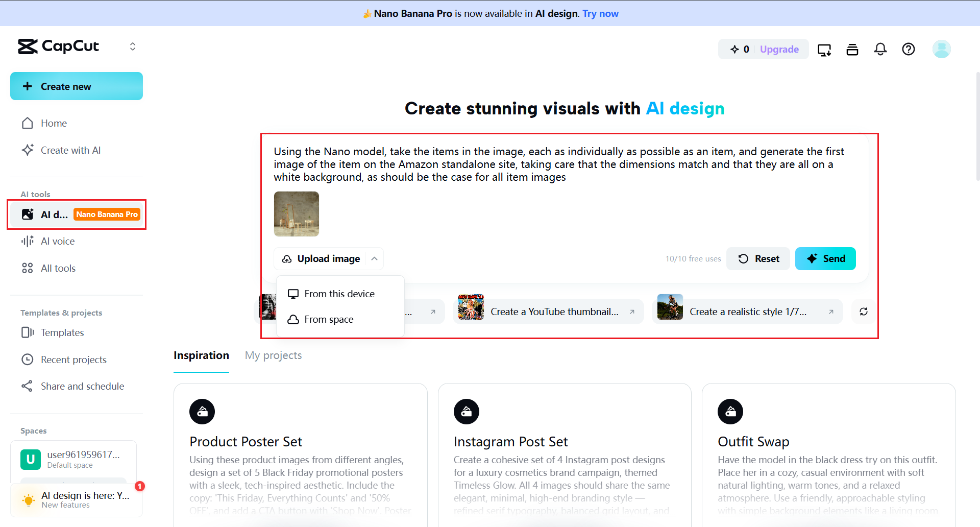Screen dimensions: 980x527
Task: Click the Templates icon
Action: pyautogui.click(x=28, y=332)
